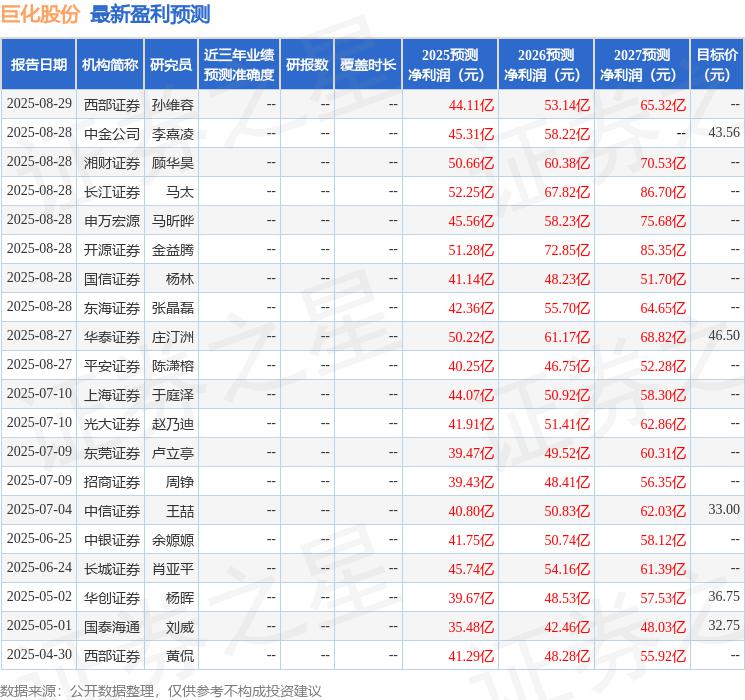
Task: Click the 目标价 column header
Action: point(717,65)
